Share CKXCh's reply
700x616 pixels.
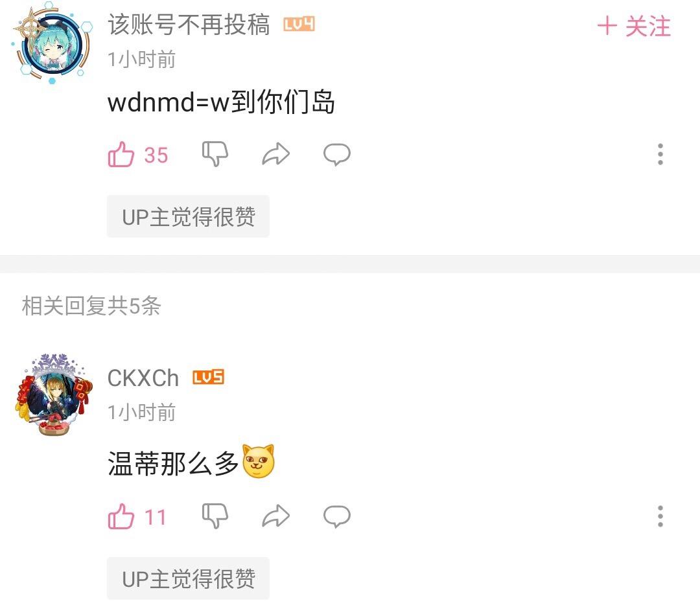pyautogui.click(x=276, y=516)
